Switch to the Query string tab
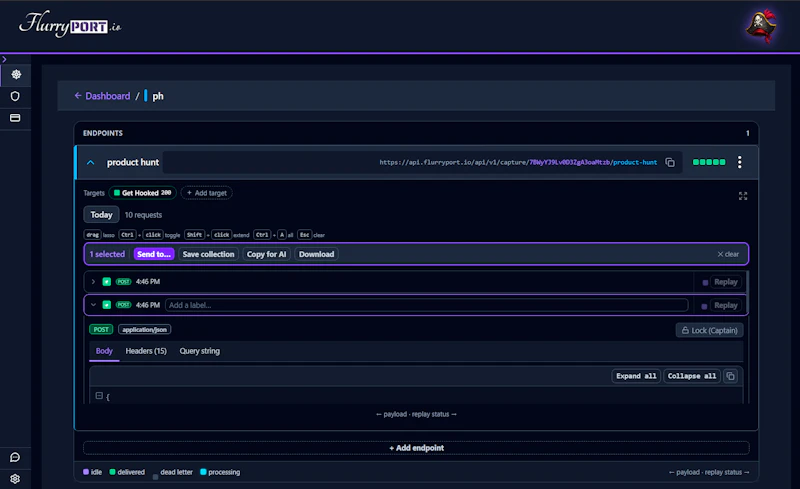The height and width of the screenshot is (489, 800). point(199,351)
